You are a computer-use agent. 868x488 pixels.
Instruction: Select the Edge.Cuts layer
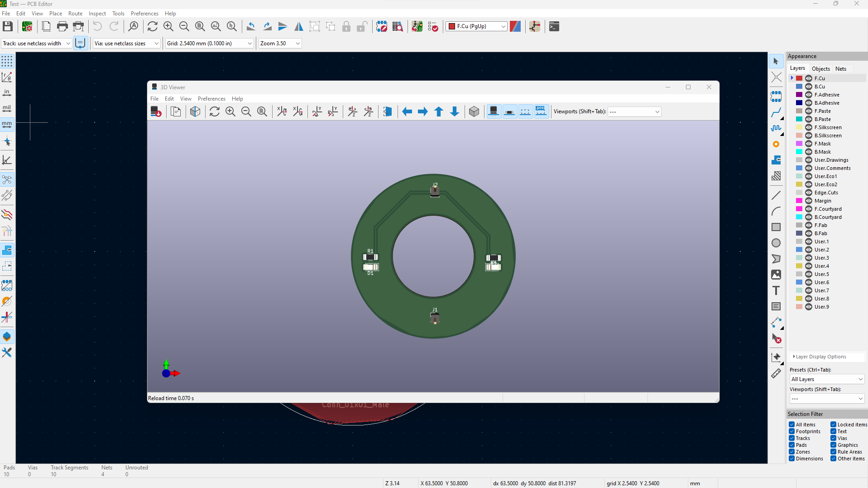(x=826, y=193)
